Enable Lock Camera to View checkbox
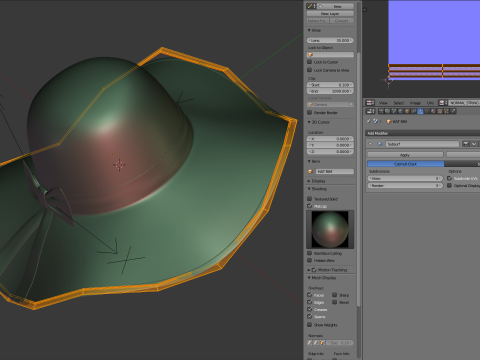The image size is (480, 360). pos(309,70)
